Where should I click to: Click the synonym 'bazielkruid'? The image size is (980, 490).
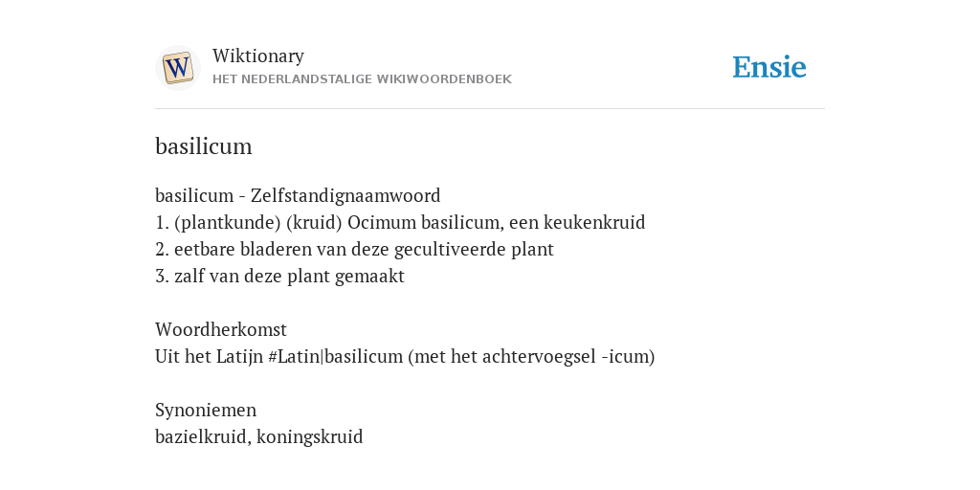pyautogui.click(x=201, y=436)
